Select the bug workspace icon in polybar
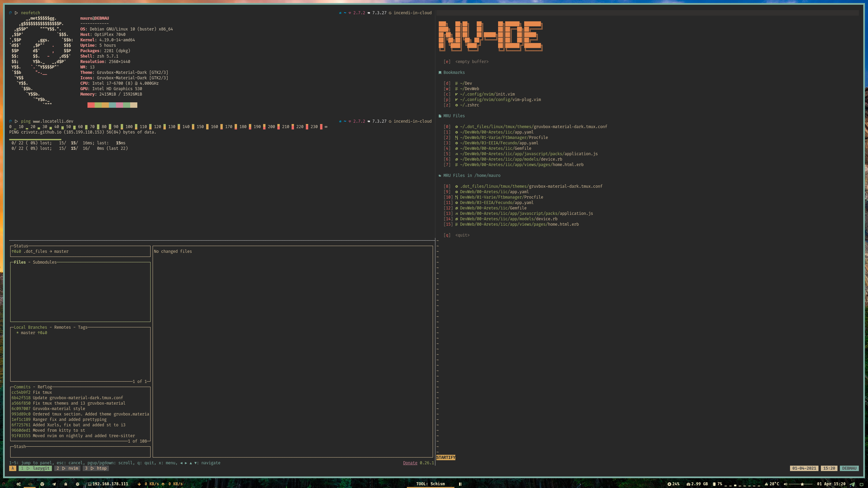The width and height of the screenshot is (868, 488). [66, 484]
